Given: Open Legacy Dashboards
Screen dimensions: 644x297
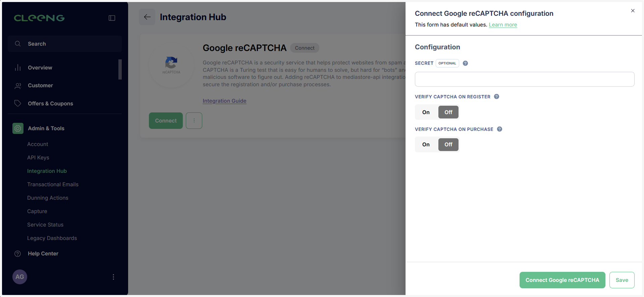Looking at the screenshot, I should 52,238.
